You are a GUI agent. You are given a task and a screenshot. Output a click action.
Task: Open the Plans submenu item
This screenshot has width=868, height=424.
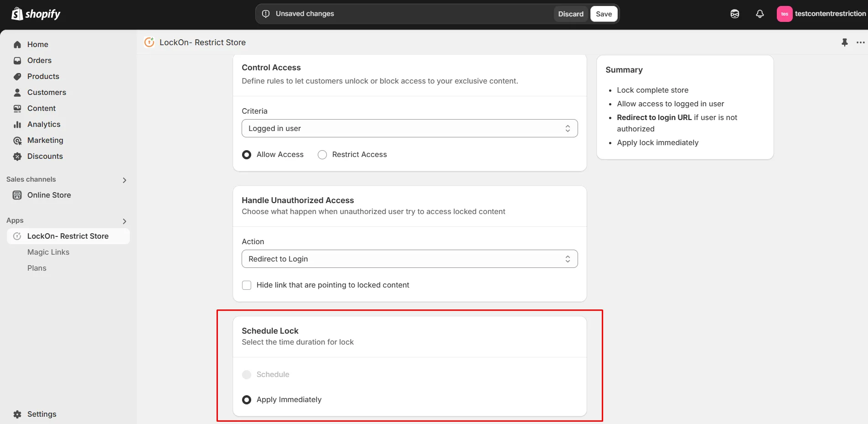coord(37,268)
